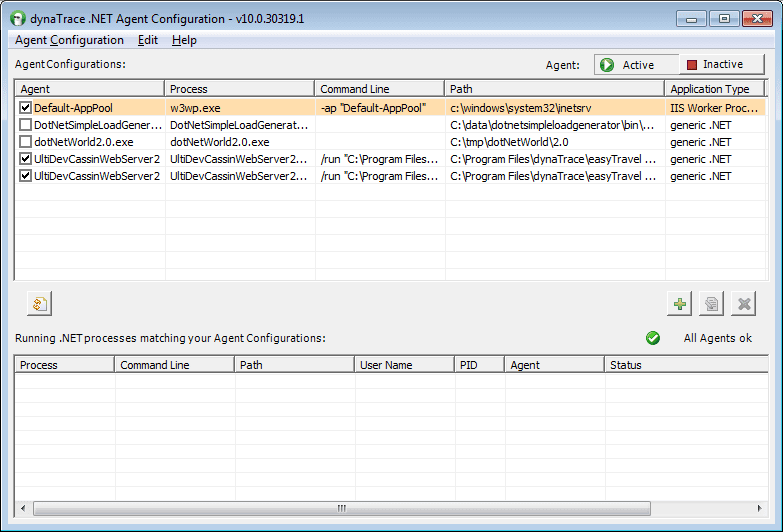Maximize the dynaTrace Agent Configuration window
Viewport: 783px width, 532px height.
724,19
